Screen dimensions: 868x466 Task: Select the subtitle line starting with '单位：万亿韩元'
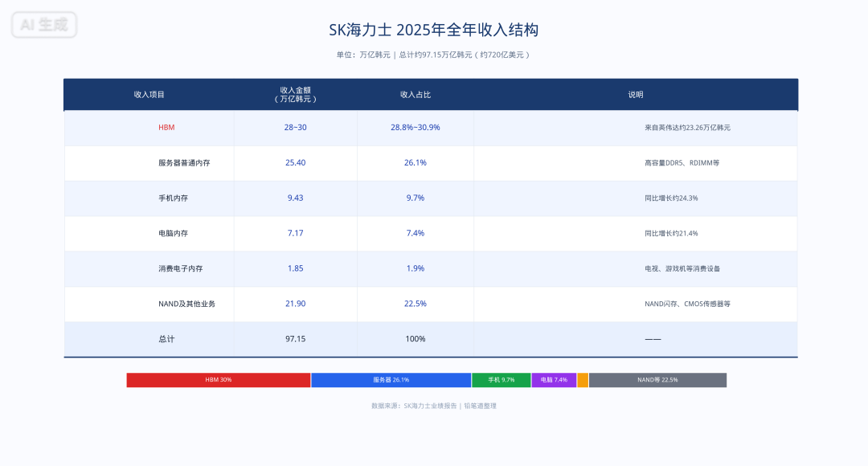click(x=433, y=55)
